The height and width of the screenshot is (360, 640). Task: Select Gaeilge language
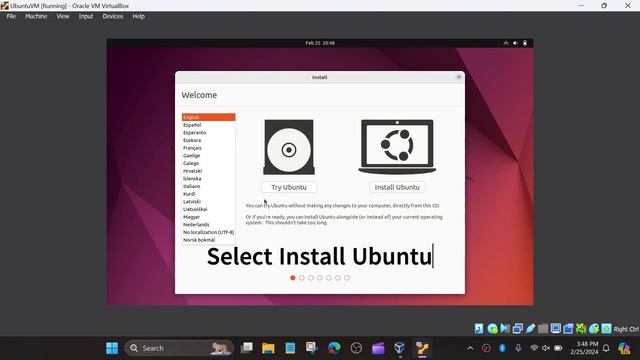click(x=209, y=156)
